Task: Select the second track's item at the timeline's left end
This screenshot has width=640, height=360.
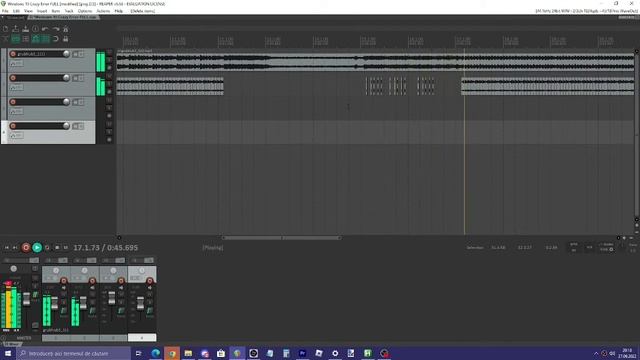Action: pos(170,86)
